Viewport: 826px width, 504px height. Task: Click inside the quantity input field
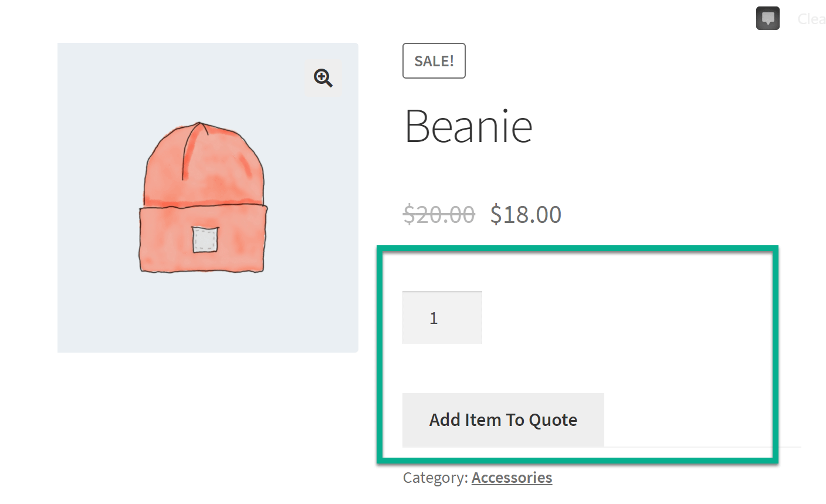click(442, 317)
